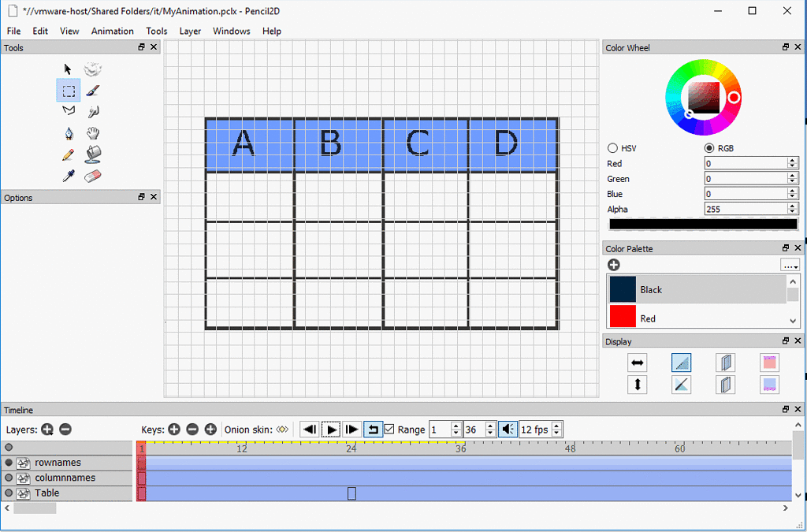Choose the rectangular Select tool
The height and width of the screenshot is (532, 807).
(69, 91)
